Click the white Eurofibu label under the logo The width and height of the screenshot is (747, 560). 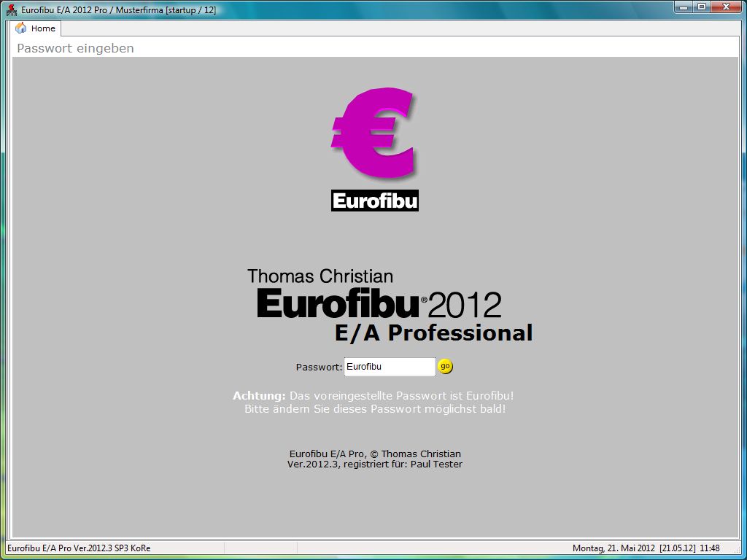pos(375,201)
